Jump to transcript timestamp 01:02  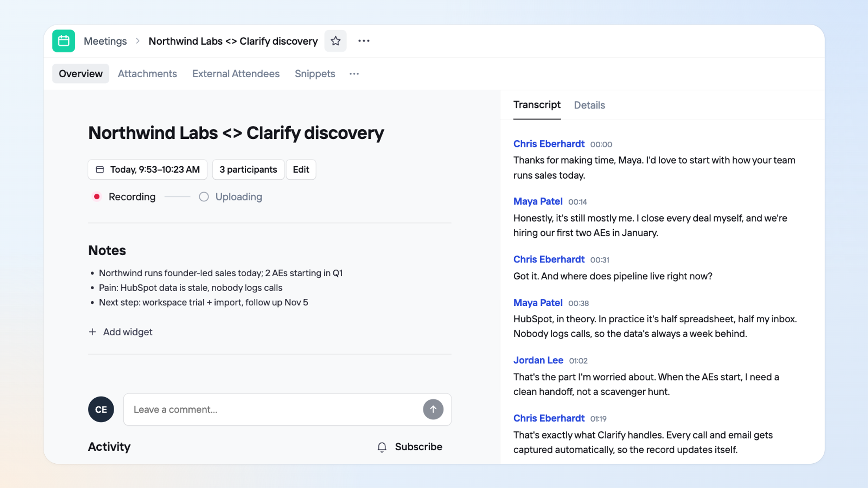click(578, 361)
